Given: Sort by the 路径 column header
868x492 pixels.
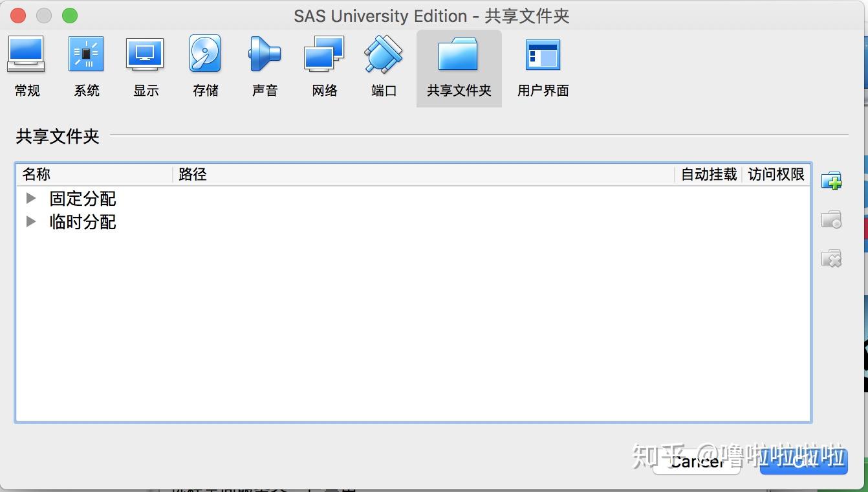Looking at the screenshot, I should (x=192, y=174).
